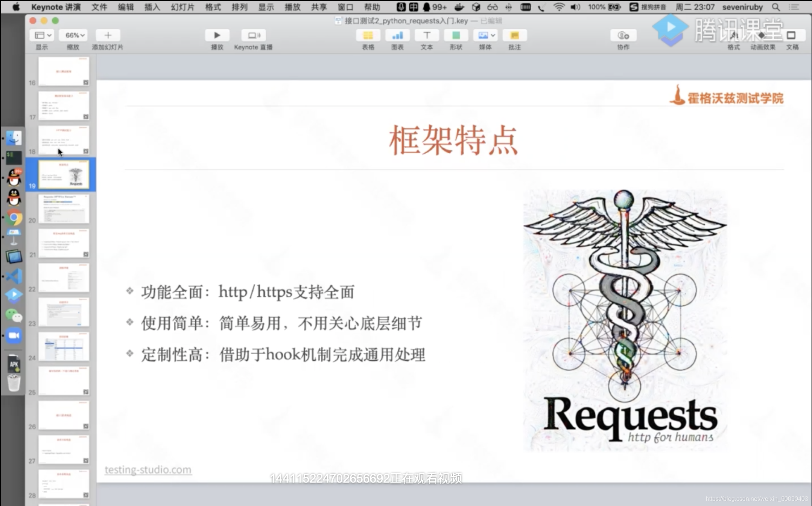Image resolution: width=812 pixels, height=506 pixels.
Task: Open the View (显示) dropdown in toolbar
Action: 41,35
